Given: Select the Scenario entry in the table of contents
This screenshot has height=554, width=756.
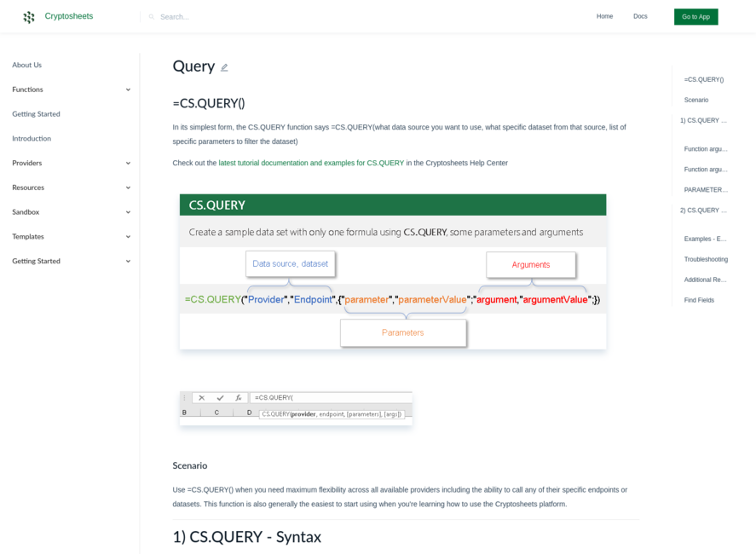Looking at the screenshot, I should 696,100.
